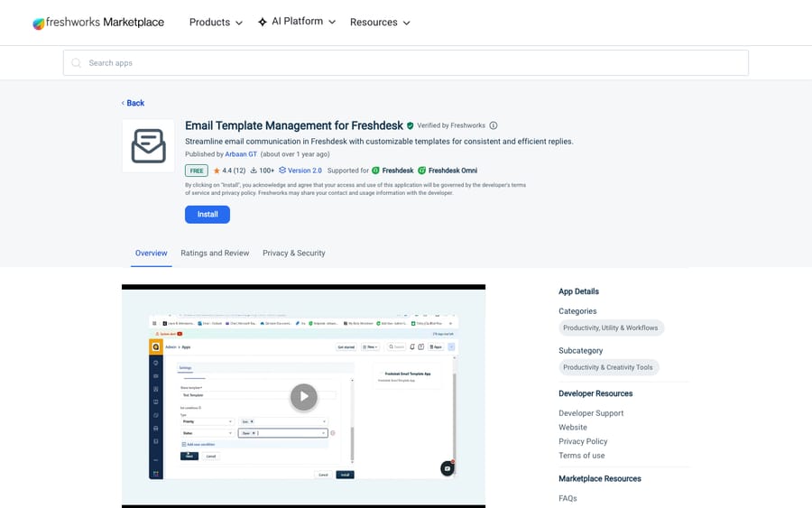The height and width of the screenshot is (508, 812).
Task: Click the search magnifier icon
Action: click(x=76, y=62)
